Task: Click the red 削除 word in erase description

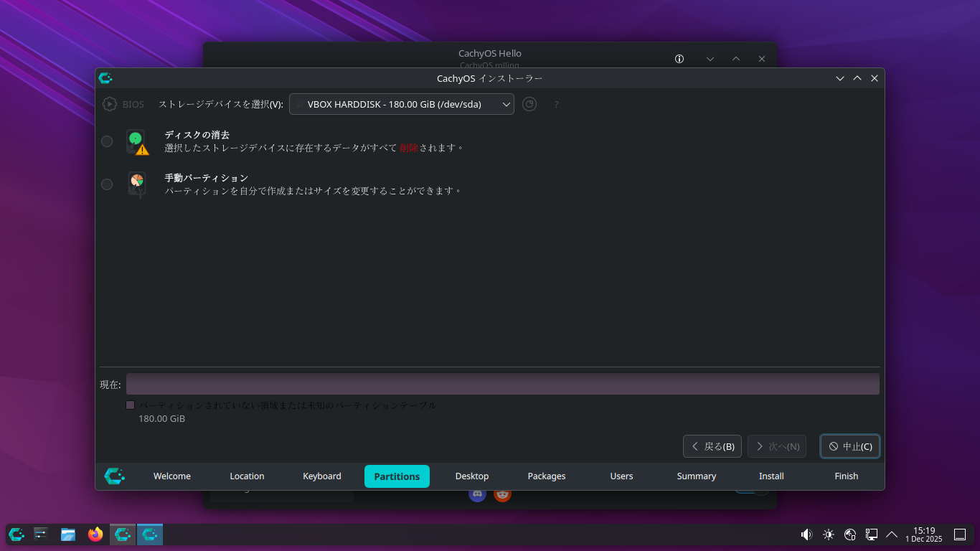Action: point(409,148)
